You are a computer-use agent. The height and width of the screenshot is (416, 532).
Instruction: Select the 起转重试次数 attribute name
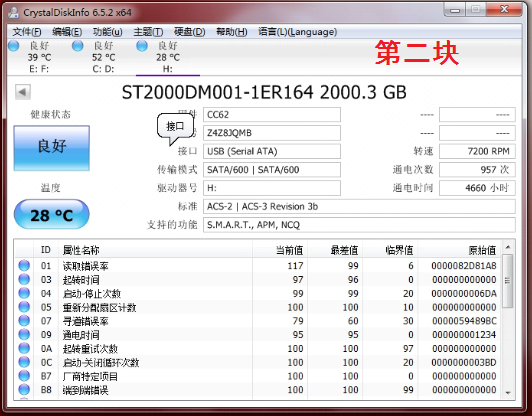click(90, 349)
